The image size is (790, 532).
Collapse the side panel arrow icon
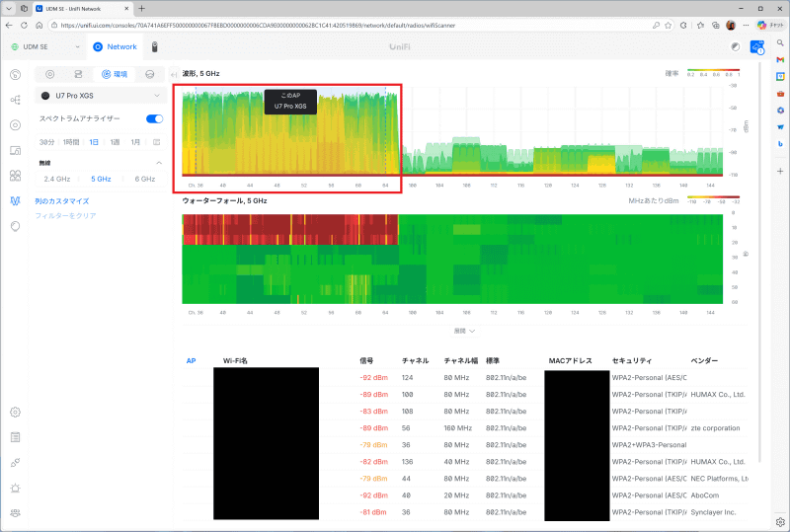(174, 75)
